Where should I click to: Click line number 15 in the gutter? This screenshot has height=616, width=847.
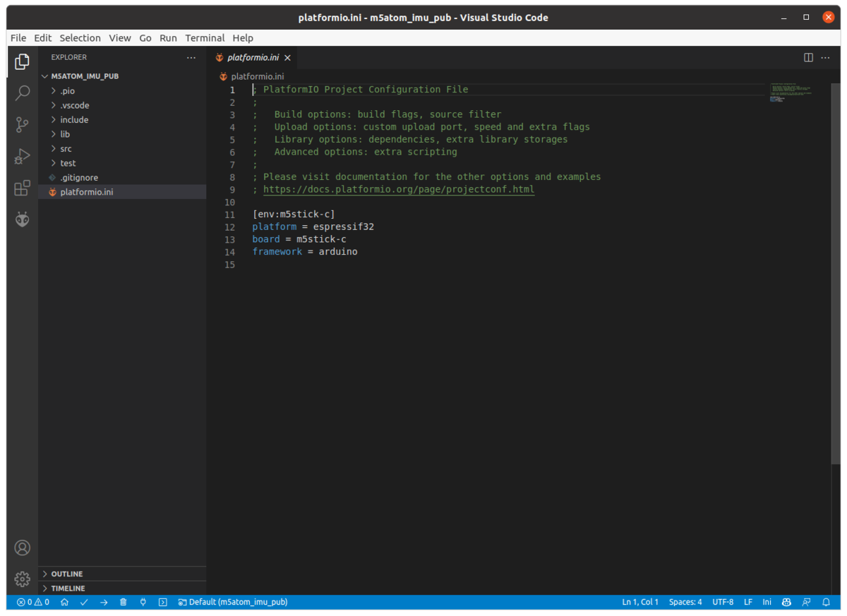click(229, 265)
